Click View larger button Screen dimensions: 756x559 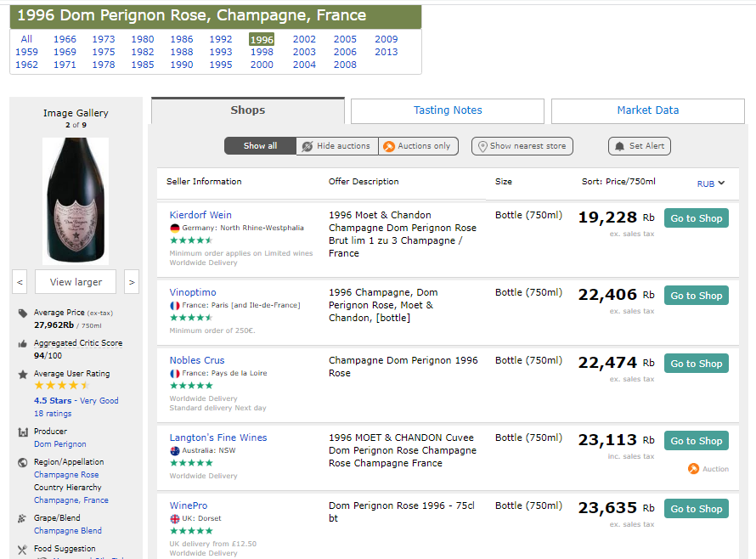click(76, 282)
